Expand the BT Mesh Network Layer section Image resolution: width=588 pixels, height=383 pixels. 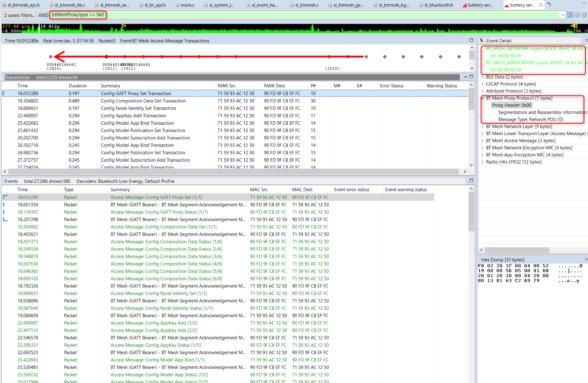point(483,126)
